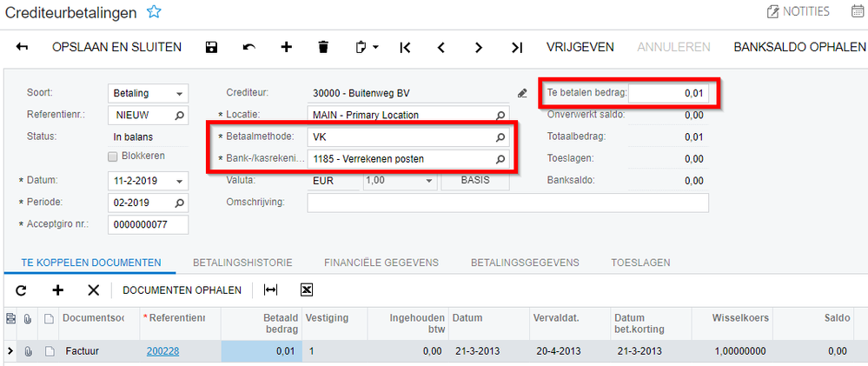The image size is (868, 366).
Task: Go back with the left arrow icon
Action: [x=22, y=48]
